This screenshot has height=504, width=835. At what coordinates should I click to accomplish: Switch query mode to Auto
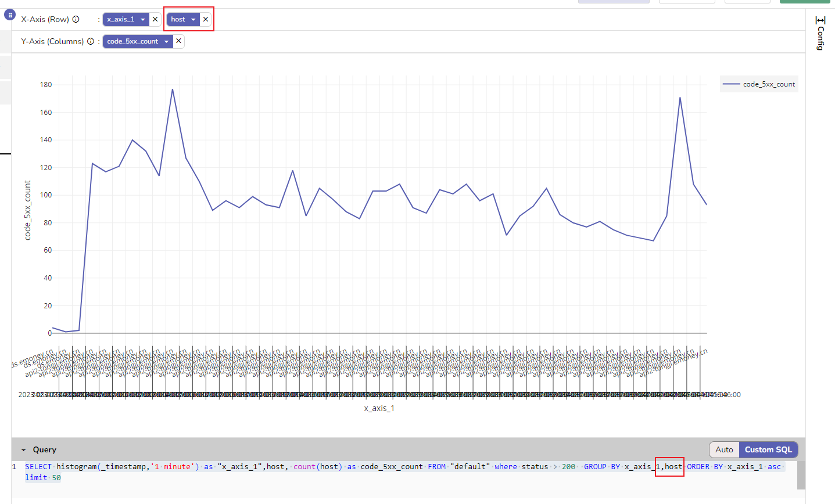click(724, 449)
